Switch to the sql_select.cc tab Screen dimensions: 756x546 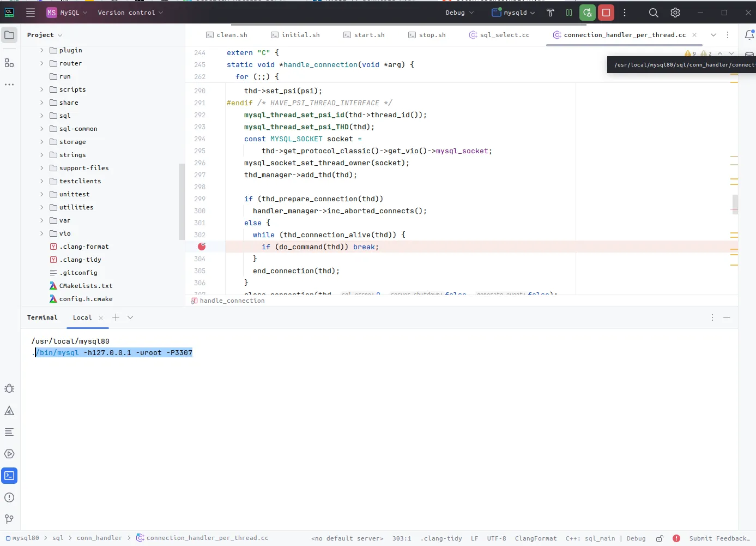pos(499,35)
